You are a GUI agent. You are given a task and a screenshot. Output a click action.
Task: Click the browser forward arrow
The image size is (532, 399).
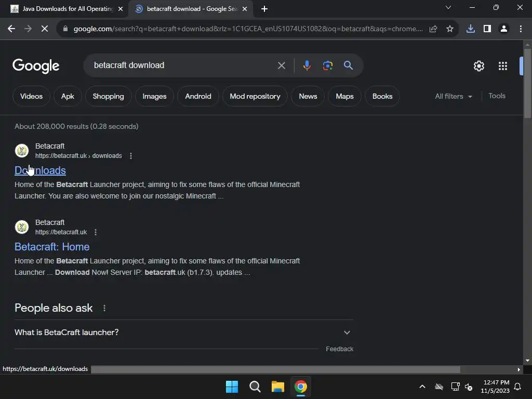28,29
